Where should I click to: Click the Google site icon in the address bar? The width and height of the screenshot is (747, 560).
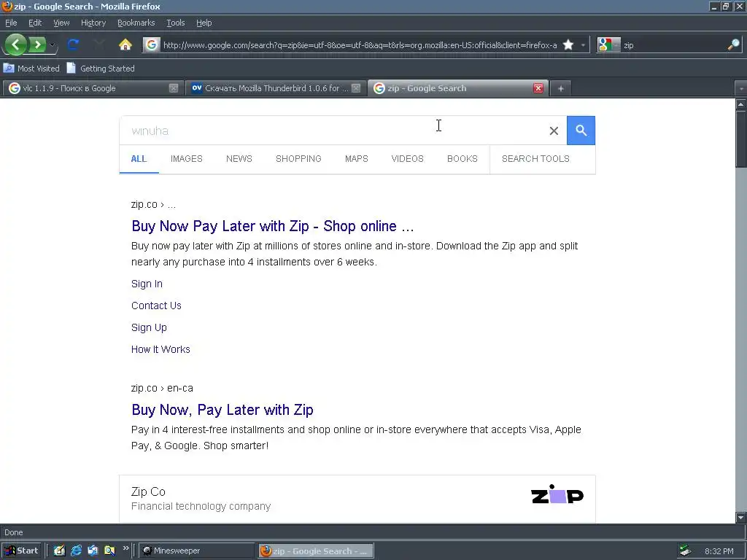pos(152,44)
